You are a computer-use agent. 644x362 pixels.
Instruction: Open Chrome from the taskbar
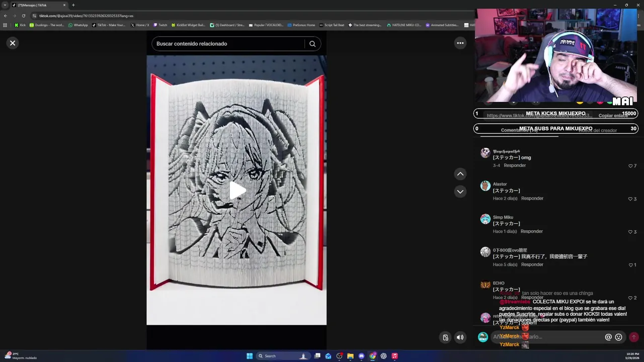coord(372,356)
